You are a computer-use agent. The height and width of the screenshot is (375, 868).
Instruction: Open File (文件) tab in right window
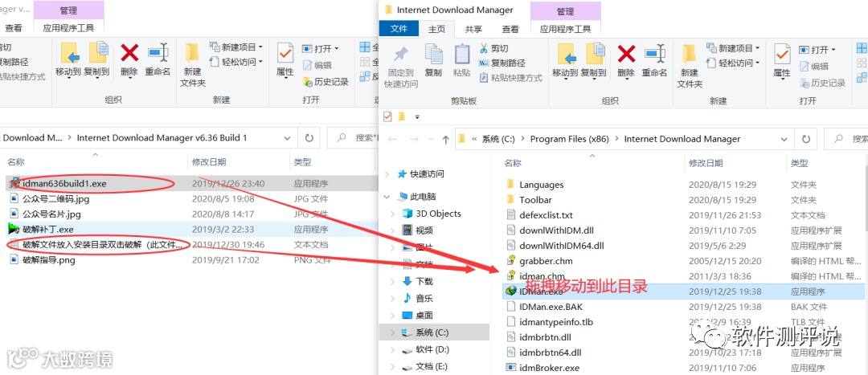[399, 29]
